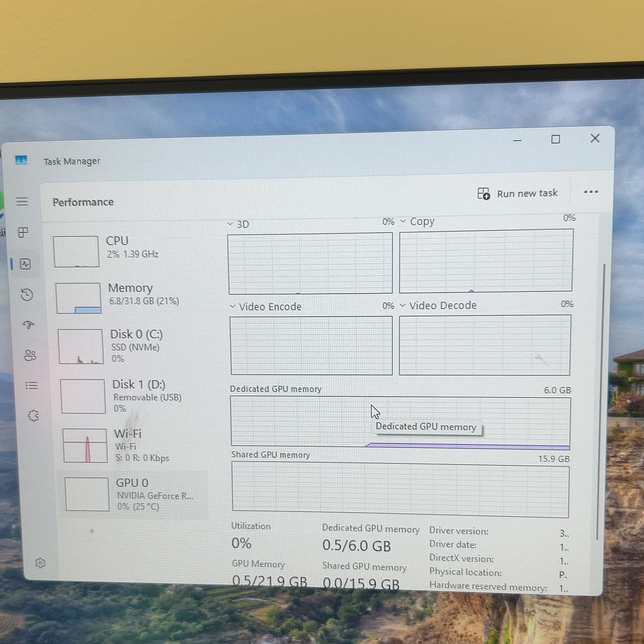Select Disk 0 (C:) entry
Viewport: 644px width, 644px height.
(130, 346)
